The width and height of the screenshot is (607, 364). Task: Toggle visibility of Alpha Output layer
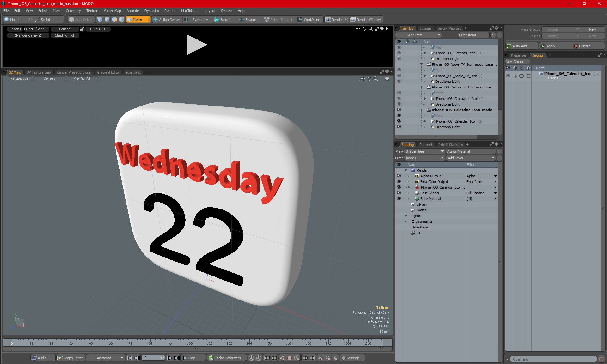click(399, 176)
